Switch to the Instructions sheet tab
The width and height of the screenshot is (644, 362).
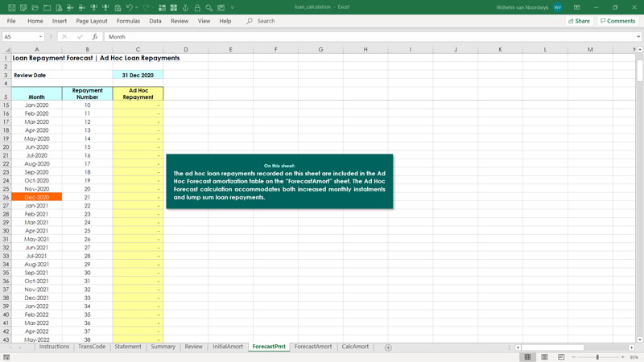tap(54, 347)
